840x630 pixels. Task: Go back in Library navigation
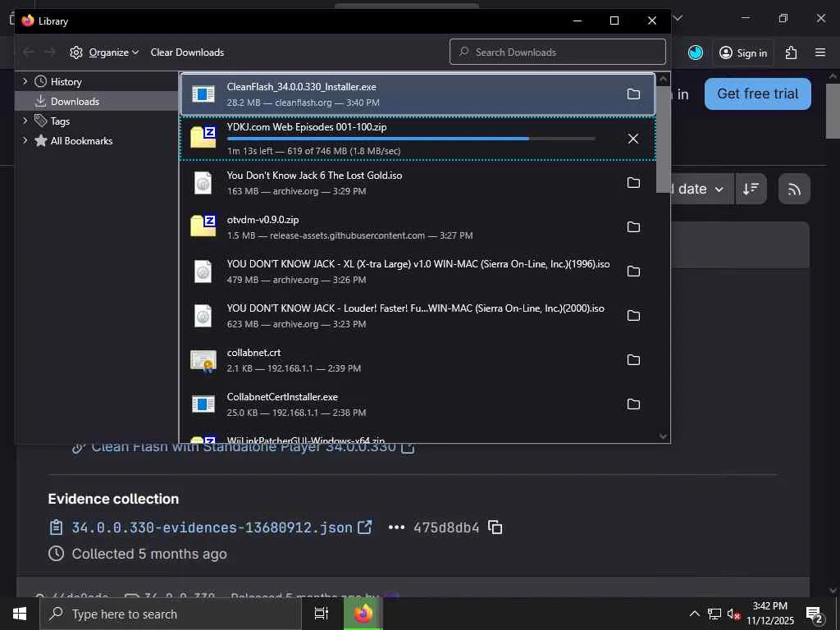click(x=29, y=52)
